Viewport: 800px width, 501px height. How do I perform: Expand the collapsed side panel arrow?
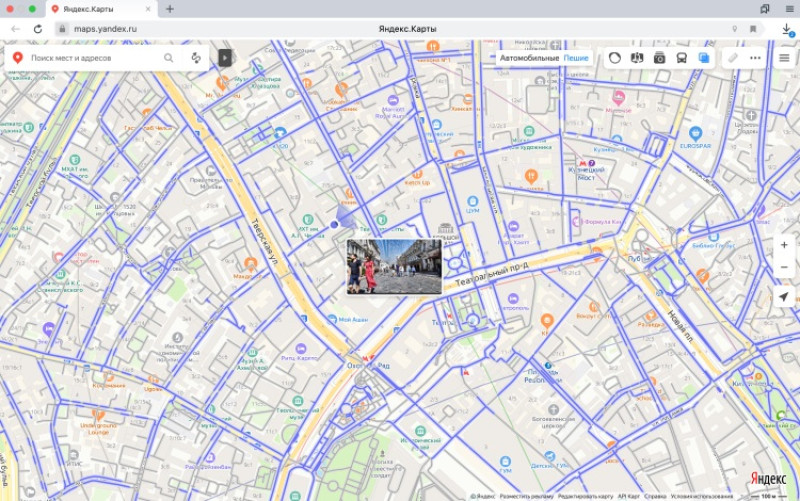(x=226, y=58)
